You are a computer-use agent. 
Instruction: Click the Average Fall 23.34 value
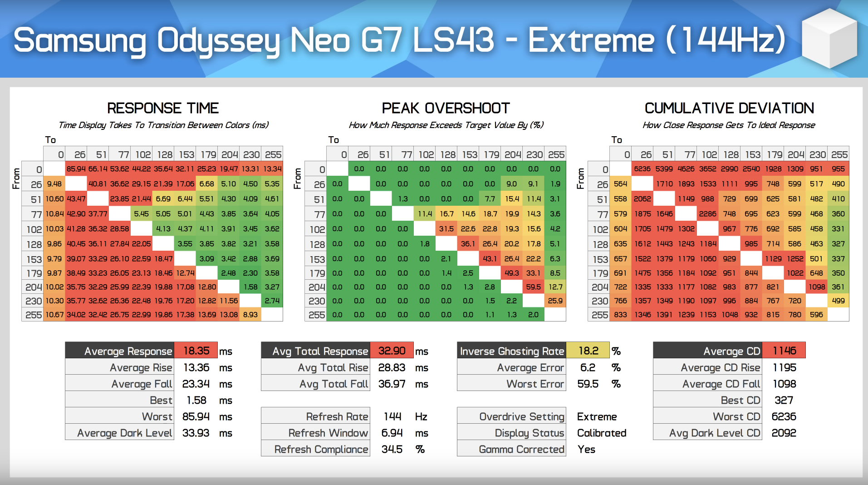(x=196, y=384)
